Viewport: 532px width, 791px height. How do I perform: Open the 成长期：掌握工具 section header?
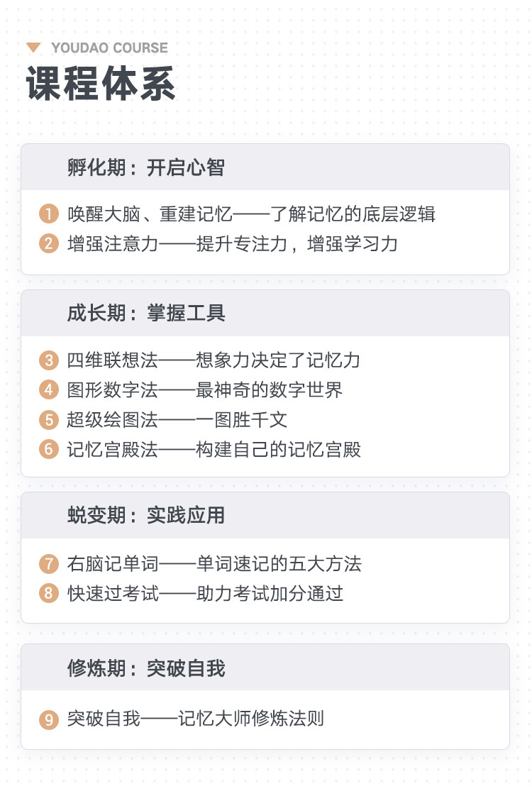[x=265, y=314]
